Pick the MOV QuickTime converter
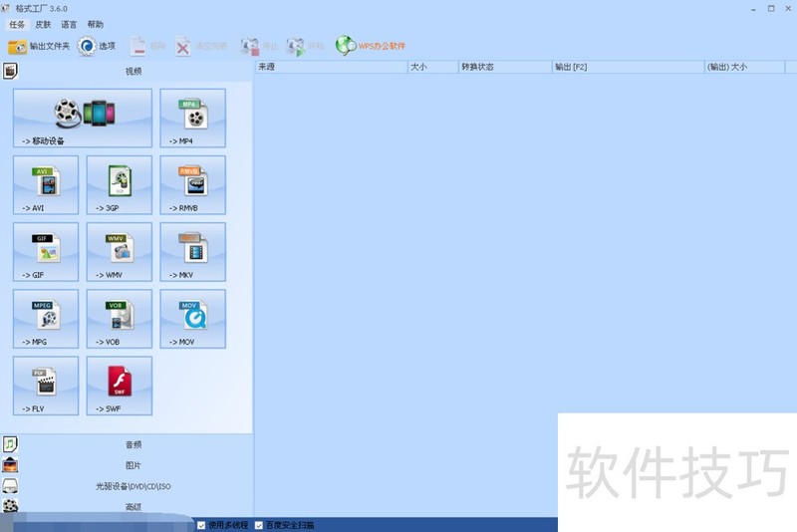This screenshot has height=532, width=797. coord(192,318)
